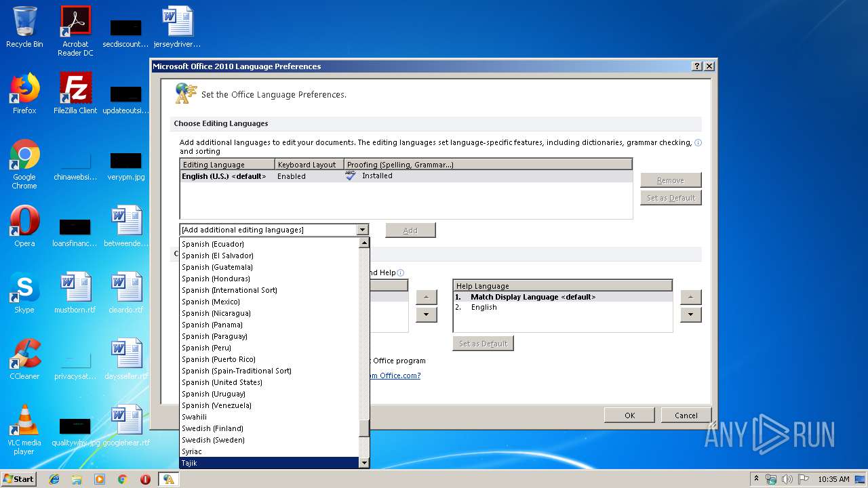Click the Proofing column header
This screenshot has width=868, height=488.
point(488,165)
